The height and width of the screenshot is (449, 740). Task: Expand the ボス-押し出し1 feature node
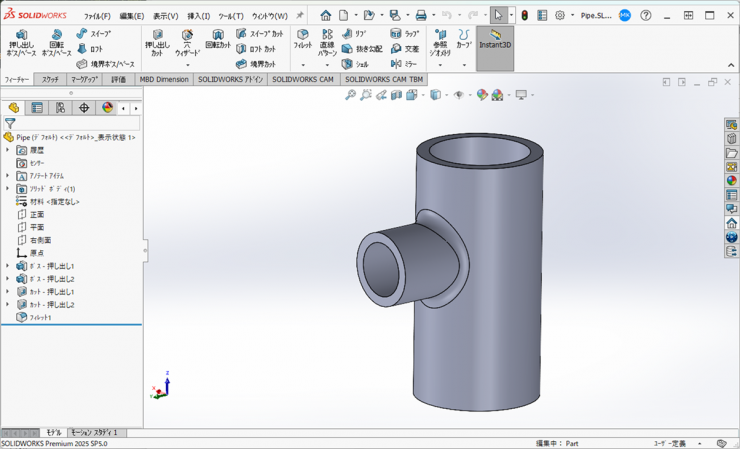coord(8,267)
